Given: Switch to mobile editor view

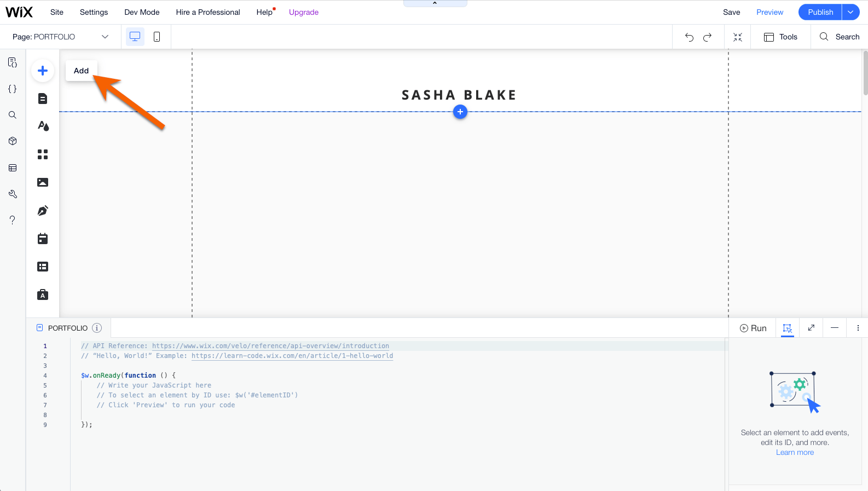Looking at the screenshot, I should click(x=157, y=37).
